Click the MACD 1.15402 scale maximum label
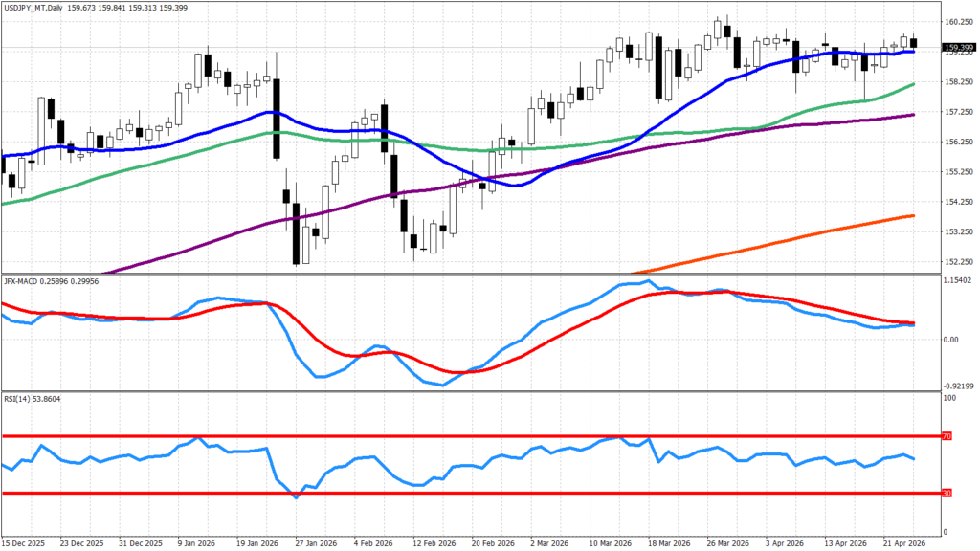 coord(958,278)
